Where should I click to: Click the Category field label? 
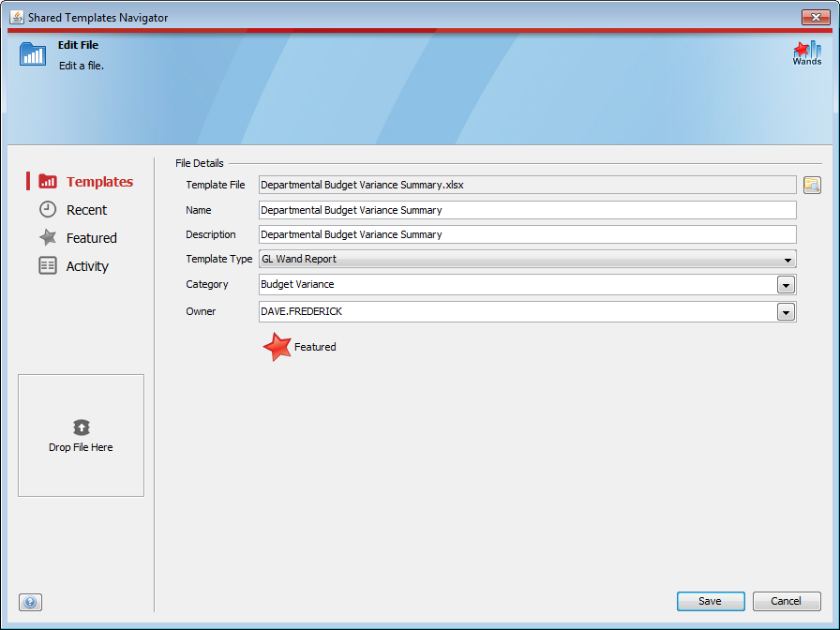207,284
